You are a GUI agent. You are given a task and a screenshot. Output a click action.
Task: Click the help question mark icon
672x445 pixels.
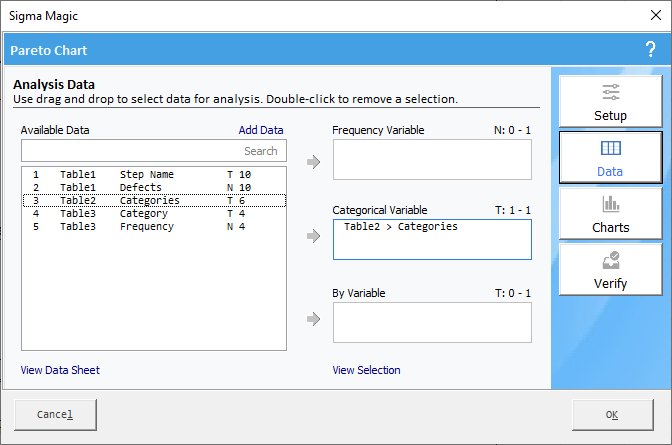pyautogui.click(x=650, y=49)
